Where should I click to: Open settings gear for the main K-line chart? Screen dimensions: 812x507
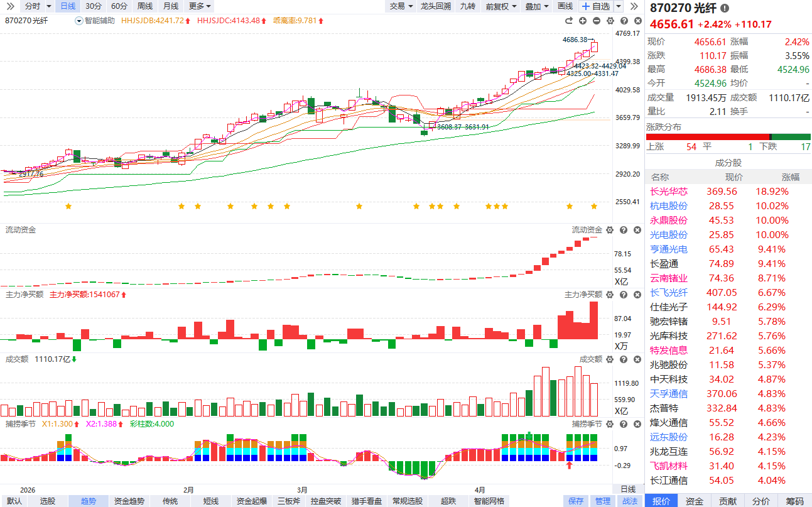pos(610,21)
